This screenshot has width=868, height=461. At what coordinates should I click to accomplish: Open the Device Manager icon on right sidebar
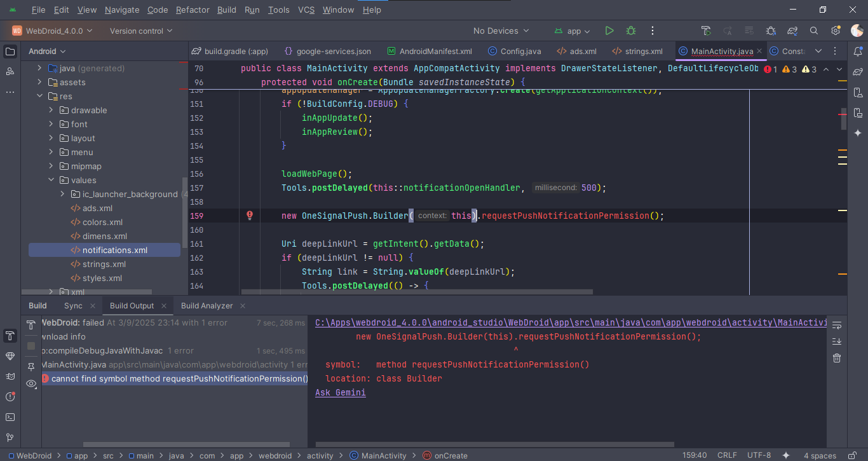click(858, 92)
